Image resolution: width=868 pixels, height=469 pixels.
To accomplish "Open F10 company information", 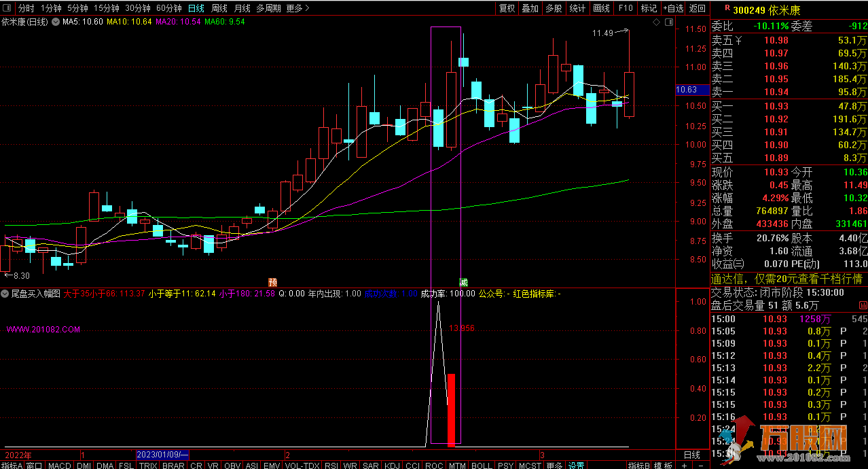I will pos(626,8).
